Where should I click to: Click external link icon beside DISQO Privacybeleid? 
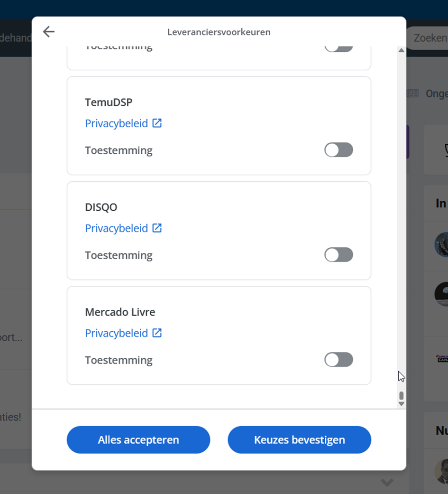click(x=157, y=228)
